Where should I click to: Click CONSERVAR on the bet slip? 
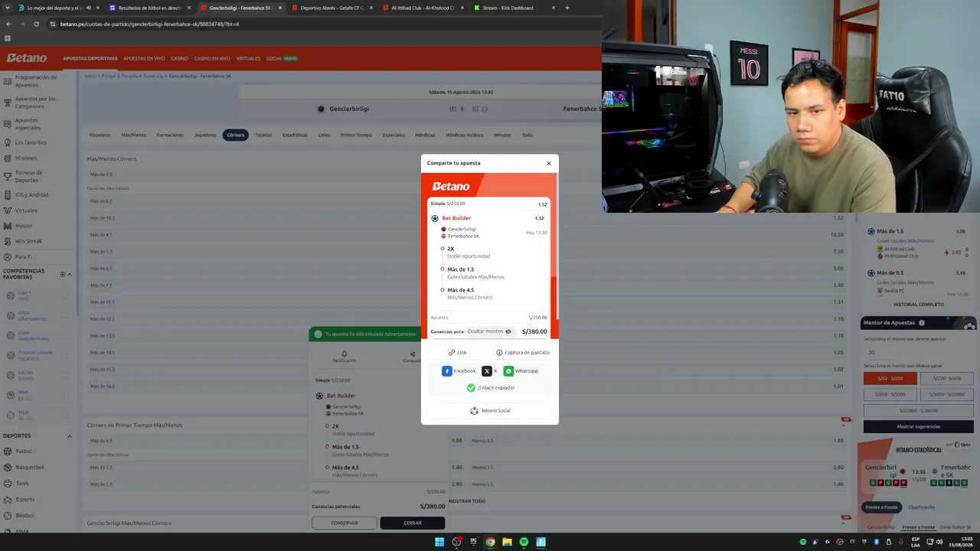345,523
